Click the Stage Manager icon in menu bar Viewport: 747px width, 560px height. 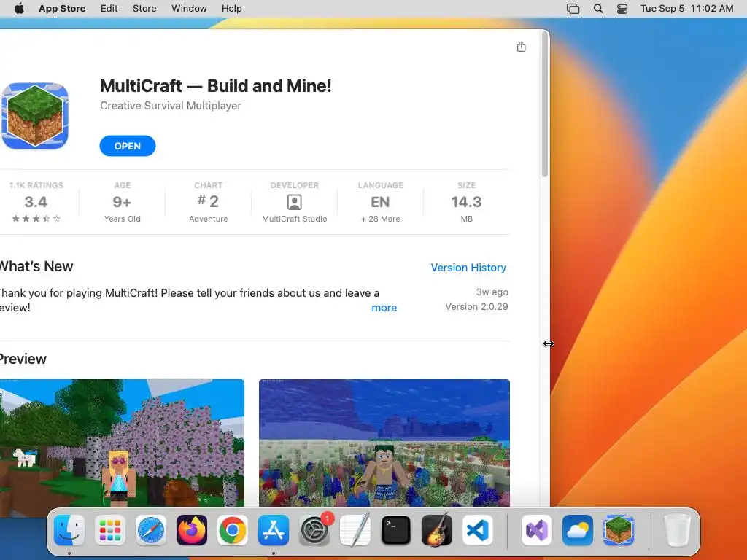(x=573, y=9)
